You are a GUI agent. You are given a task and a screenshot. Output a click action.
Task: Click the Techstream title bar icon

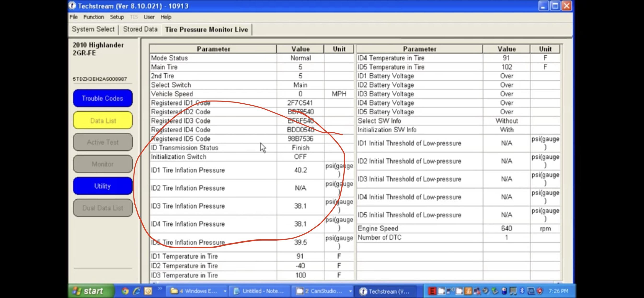click(73, 6)
